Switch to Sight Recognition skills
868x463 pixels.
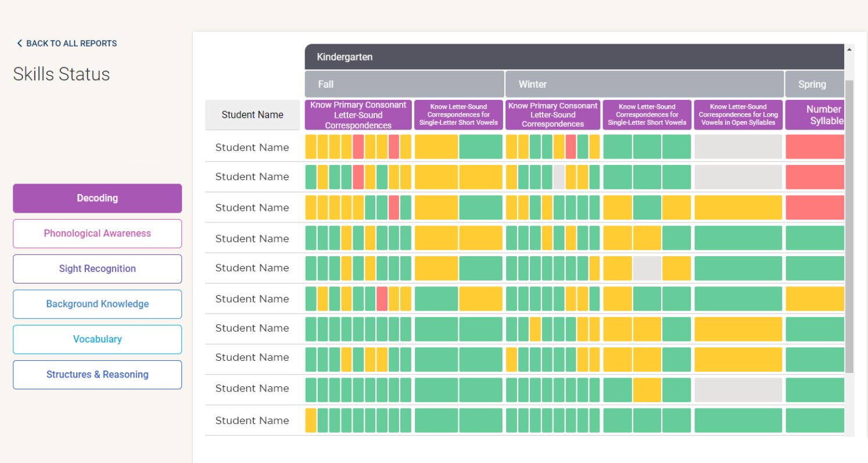(97, 269)
